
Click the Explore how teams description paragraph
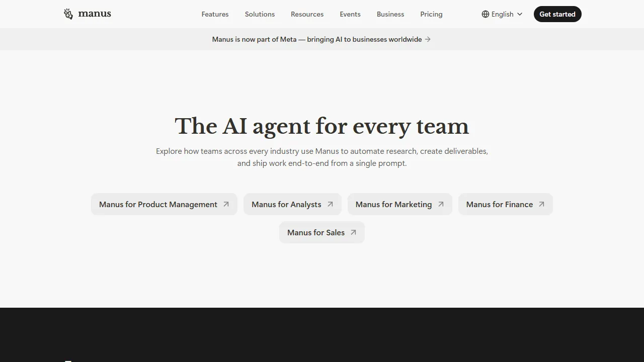tap(322, 157)
